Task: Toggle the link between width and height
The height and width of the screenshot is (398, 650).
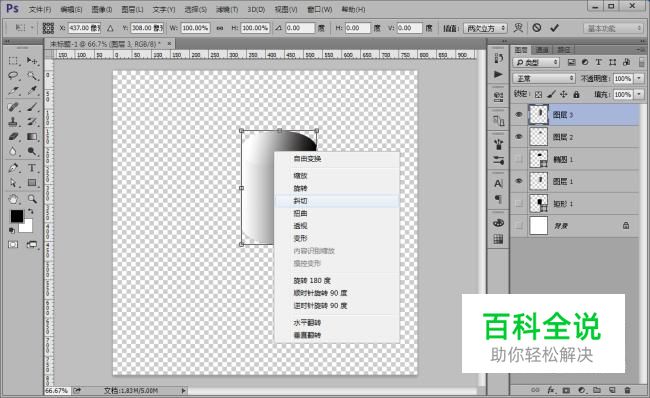Action: click(x=220, y=28)
